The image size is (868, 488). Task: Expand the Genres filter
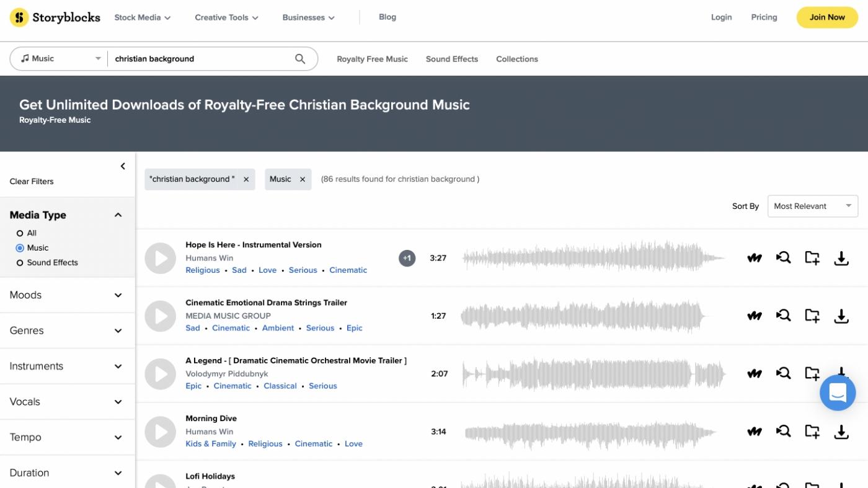[67, 331]
